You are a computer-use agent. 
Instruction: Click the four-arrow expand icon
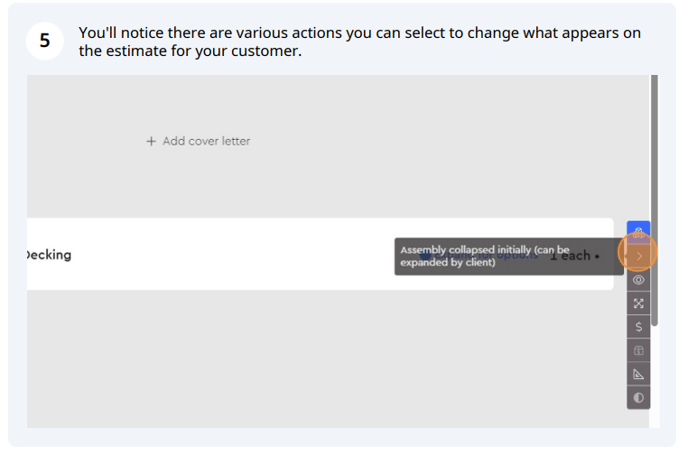pyautogui.click(x=638, y=304)
